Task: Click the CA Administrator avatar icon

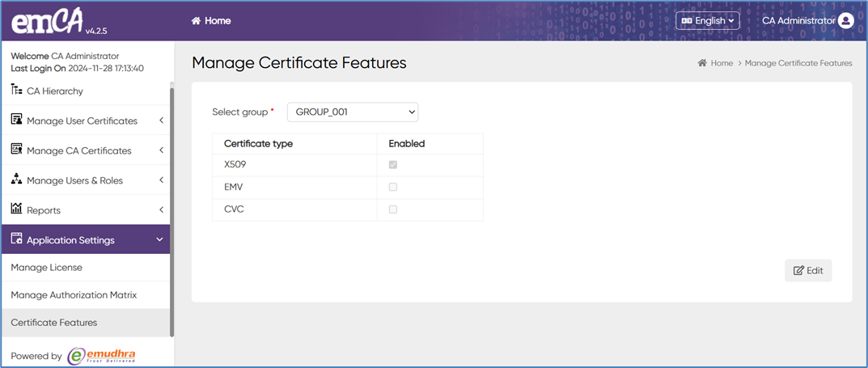Action: [845, 21]
